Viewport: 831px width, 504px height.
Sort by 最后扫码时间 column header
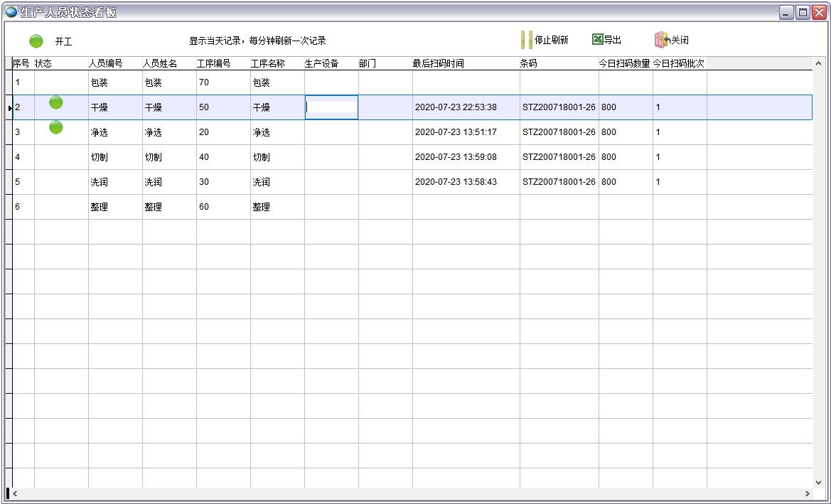click(x=438, y=64)
